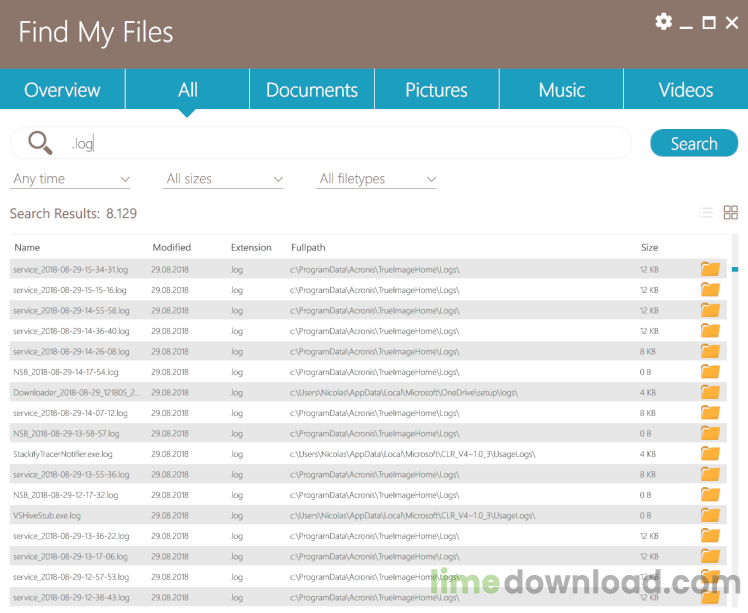Screen dimensions: 748x613
Task: Sort results by Size column header
Action: pos(649,247)
